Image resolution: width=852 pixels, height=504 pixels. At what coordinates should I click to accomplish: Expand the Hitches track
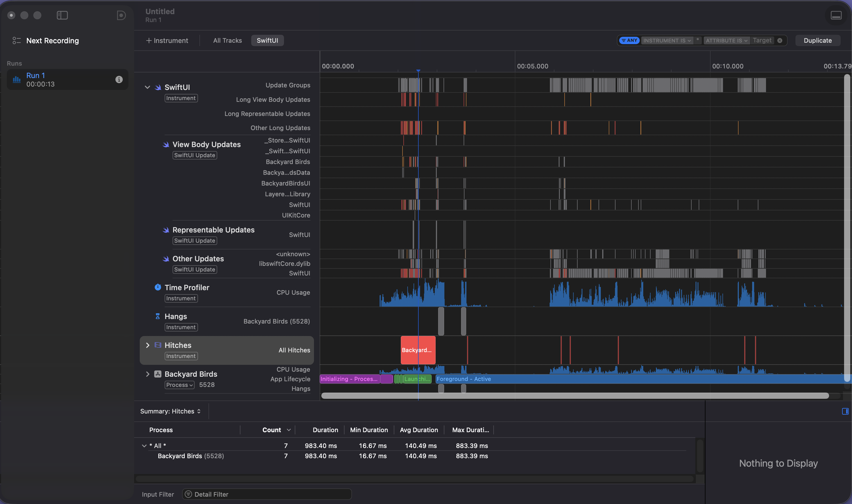tap(147, 345)
